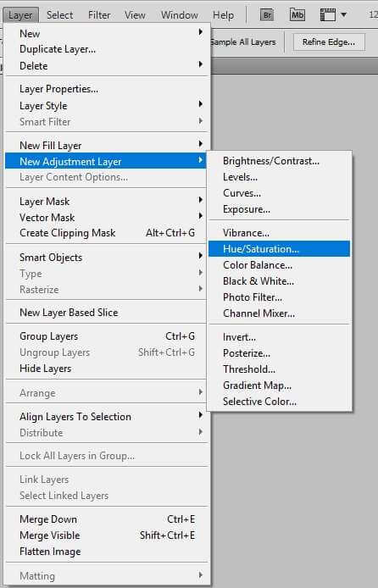Click the screen mode film-strip icon
Screen dimensions: 378x588
tap(327, 15)
